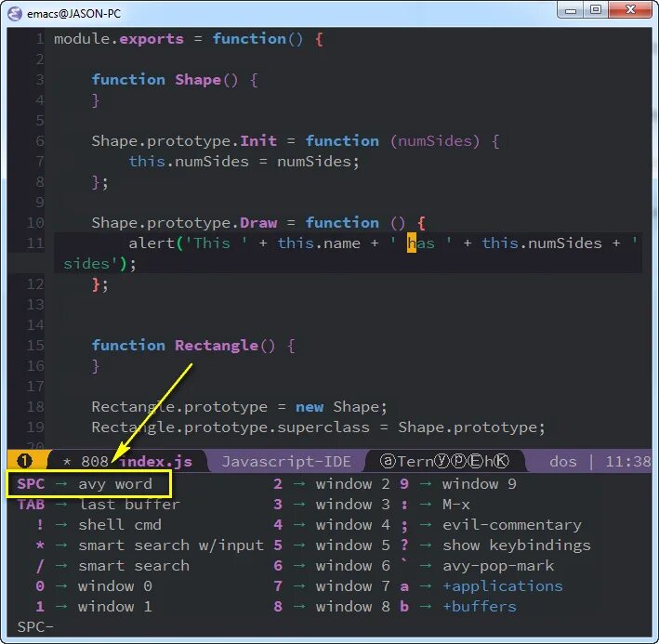659x644 pixels.
Task: Click 'alert' call on line 11
Action: click(x=152, y=243)
